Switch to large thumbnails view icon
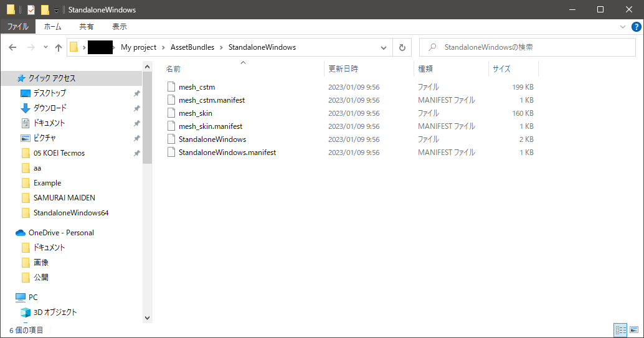This screenshot has height=338, width=644. (634, 330)
